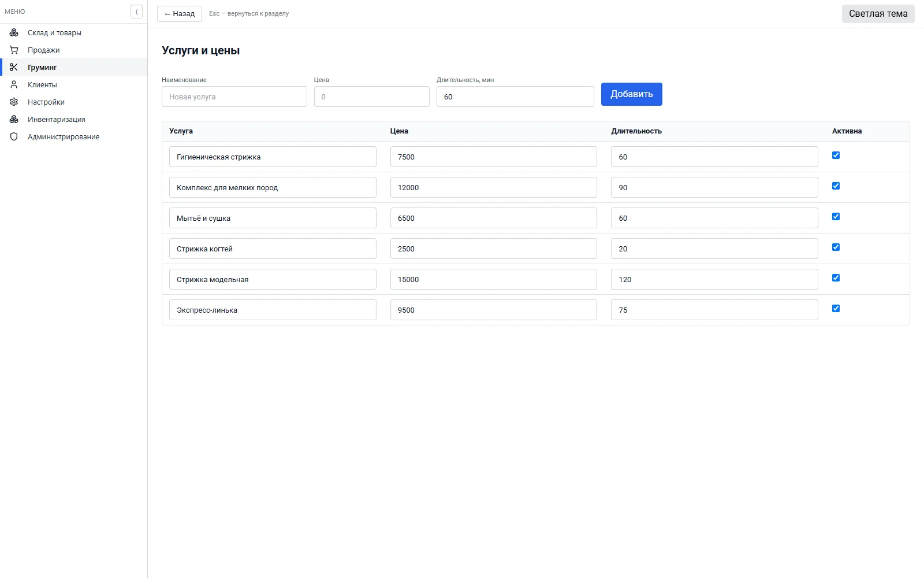The width and height of the screenshot is (924, 578).
Task: Uncheck Активна for Комплекс для мелких пород
Action: (x=836, y=186)
